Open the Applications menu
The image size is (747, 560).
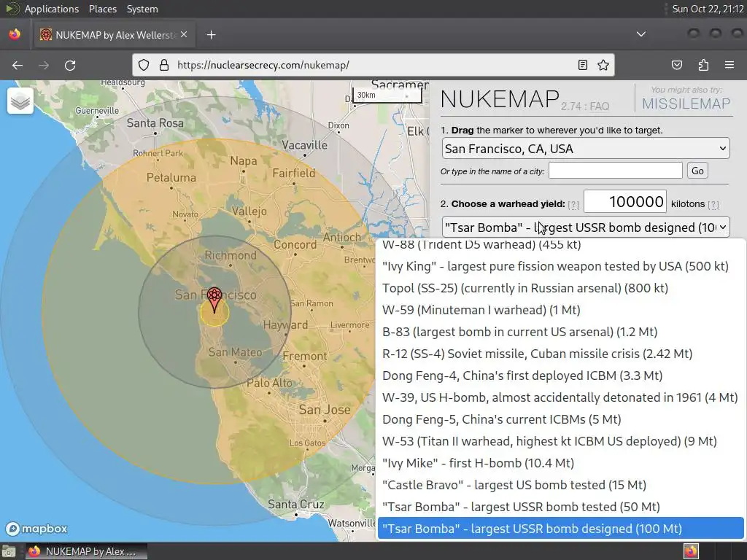52,9
